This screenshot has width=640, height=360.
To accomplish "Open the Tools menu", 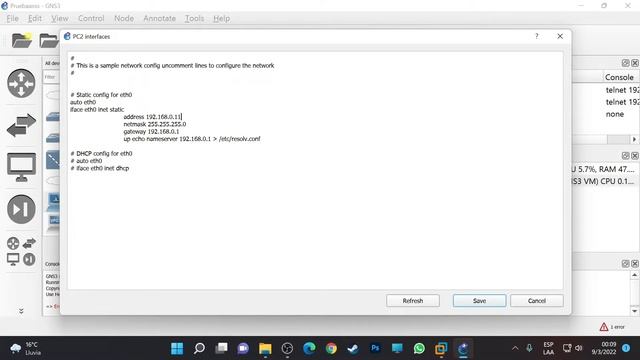I will (194, 18).
